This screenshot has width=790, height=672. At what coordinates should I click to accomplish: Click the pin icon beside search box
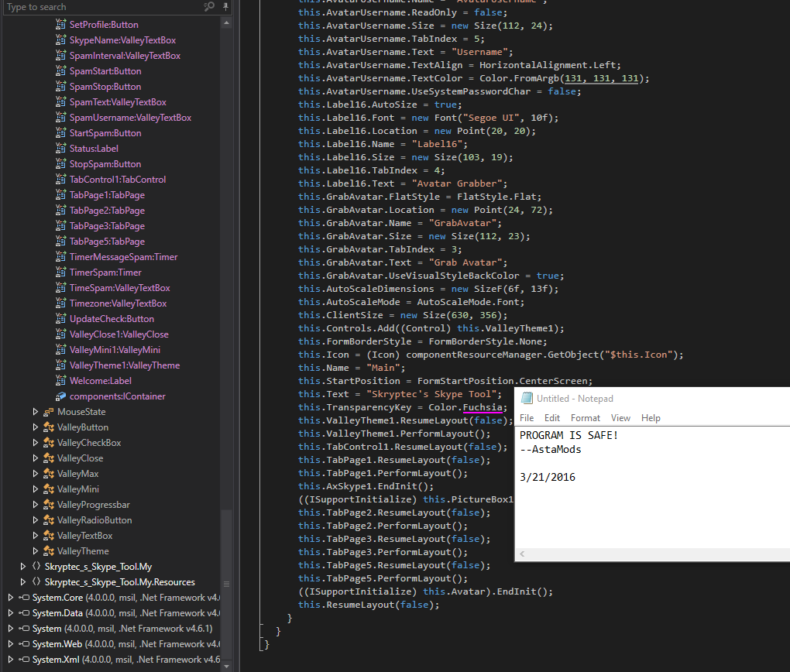tap(225, 6)
